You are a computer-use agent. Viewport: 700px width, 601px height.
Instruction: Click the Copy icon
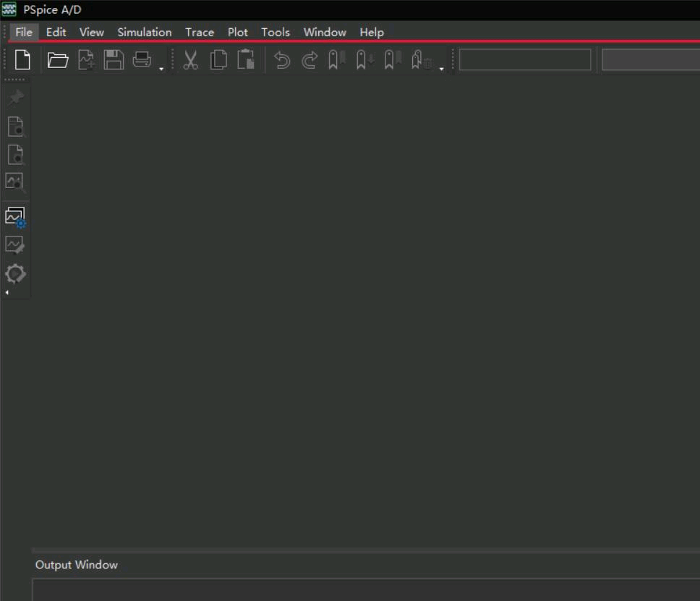(218, 60)
